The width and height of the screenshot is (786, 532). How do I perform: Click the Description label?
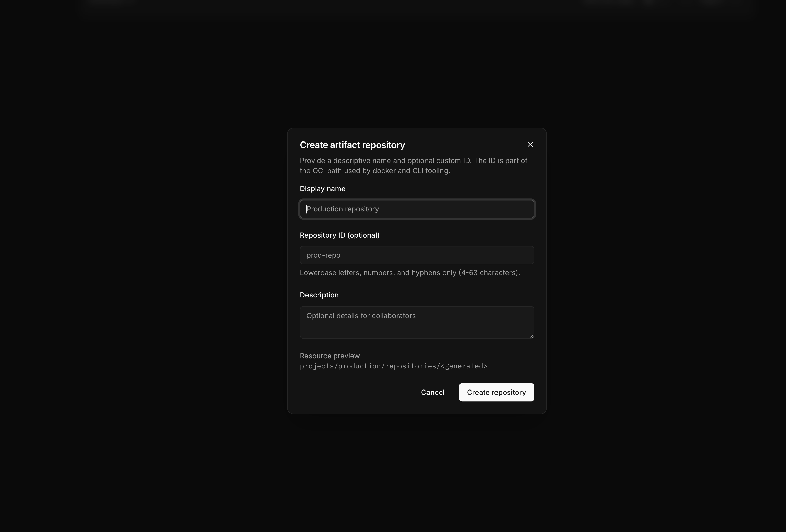point(319,295)
